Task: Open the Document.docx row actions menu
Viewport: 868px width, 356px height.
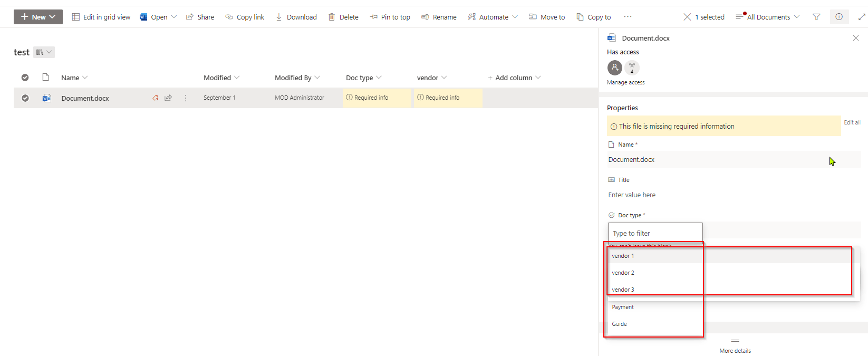Action: 186,98
